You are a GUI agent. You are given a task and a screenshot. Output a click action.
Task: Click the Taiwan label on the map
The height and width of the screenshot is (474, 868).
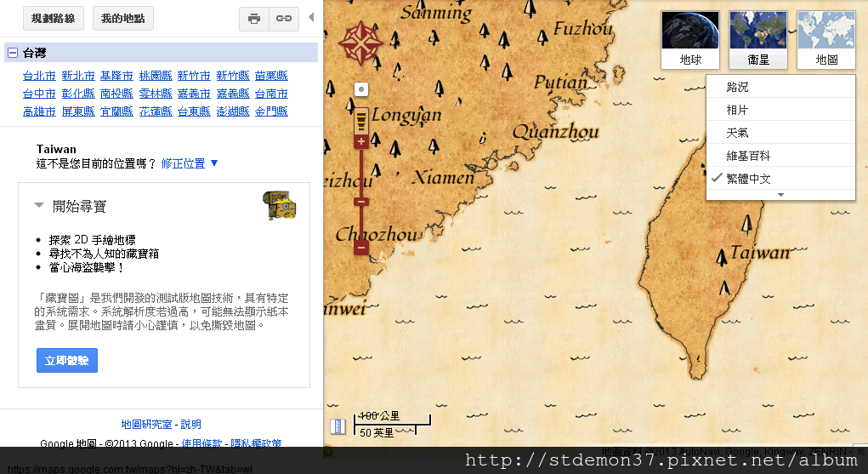(x=761, y=253)
